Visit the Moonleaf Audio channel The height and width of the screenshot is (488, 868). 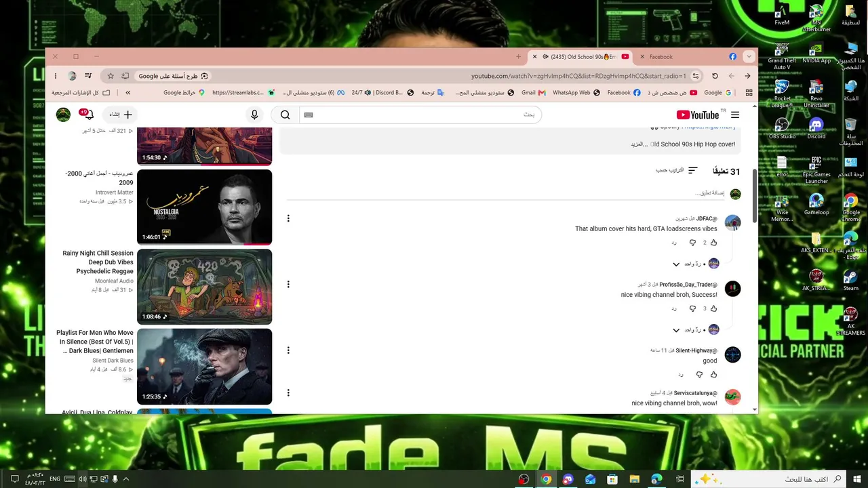tap(114, 281)
